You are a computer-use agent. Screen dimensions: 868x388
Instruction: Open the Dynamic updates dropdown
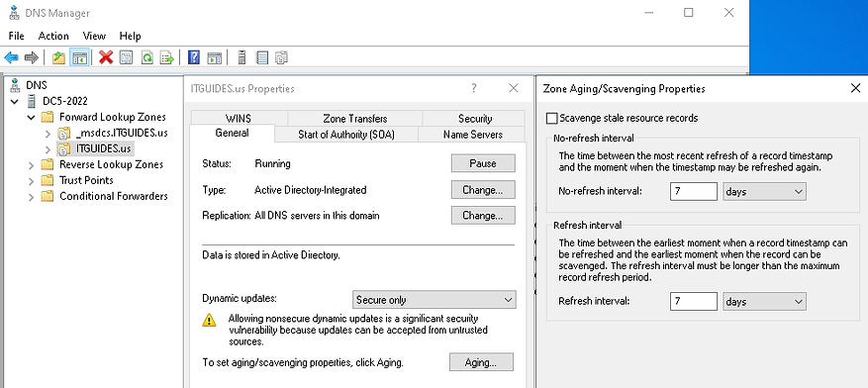tap(434, 300)
